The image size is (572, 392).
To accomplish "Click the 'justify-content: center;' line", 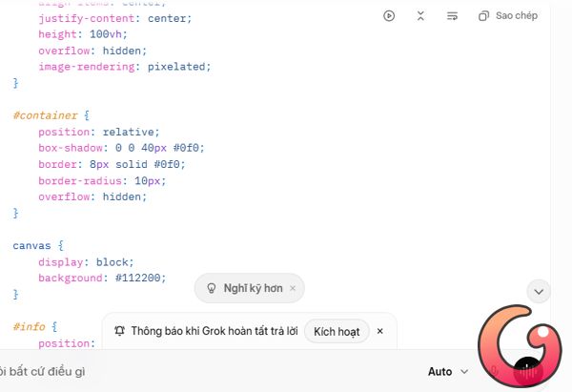I will [x=115, y=18].
